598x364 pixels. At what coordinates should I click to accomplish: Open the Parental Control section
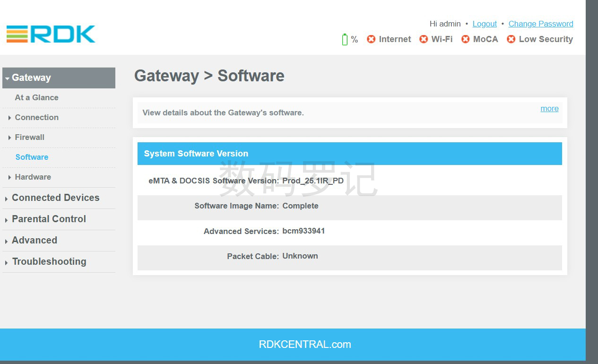(49, 219)
